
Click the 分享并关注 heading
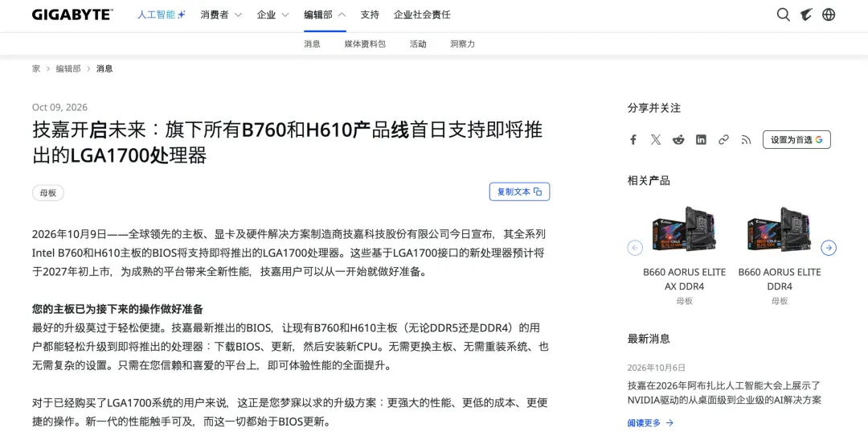tap(653, 108)
